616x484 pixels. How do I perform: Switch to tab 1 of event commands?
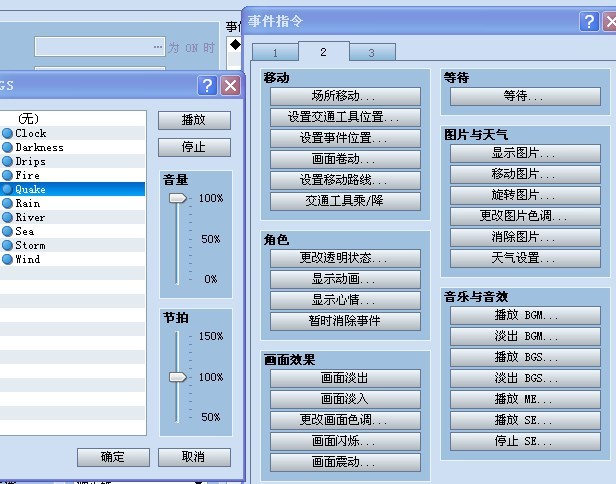pyautogui.click(x=275, y=53)
